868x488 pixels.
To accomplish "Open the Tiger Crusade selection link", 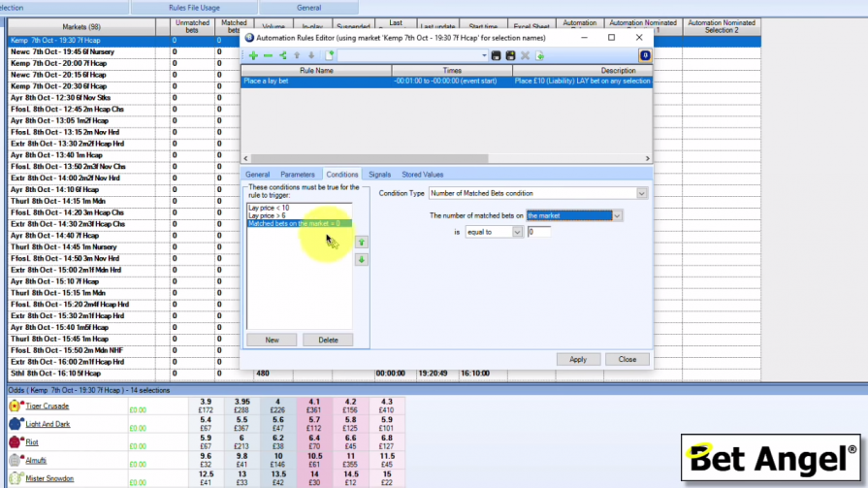I will [48, 407].
